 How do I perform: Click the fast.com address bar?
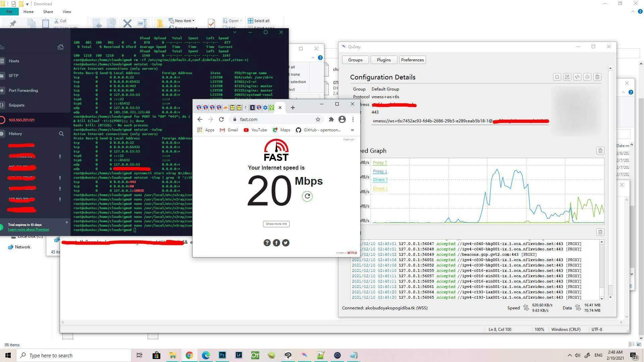[277, 119]
